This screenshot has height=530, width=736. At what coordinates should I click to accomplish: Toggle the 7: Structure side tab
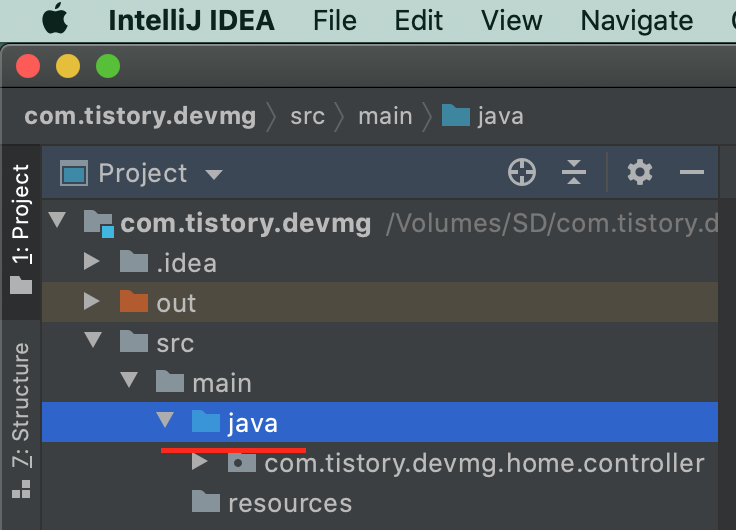point(21,418)
